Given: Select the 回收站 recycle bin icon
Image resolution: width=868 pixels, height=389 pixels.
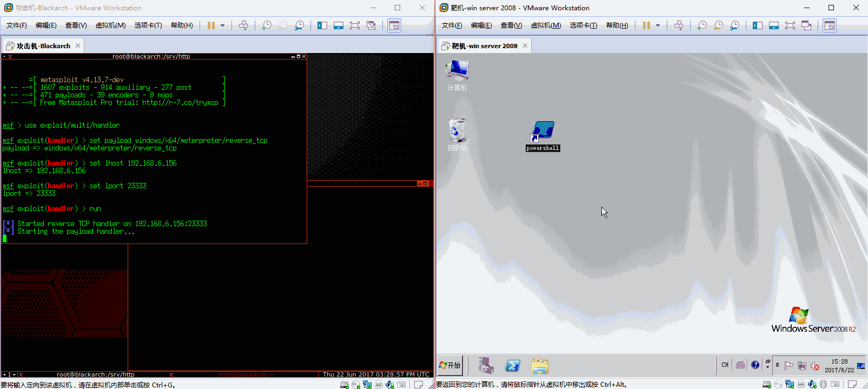Looking at the screenshot, I should pos(458,135).
